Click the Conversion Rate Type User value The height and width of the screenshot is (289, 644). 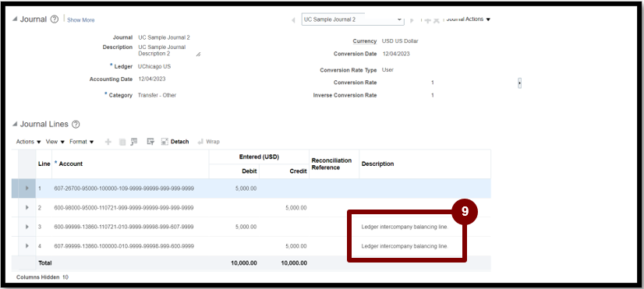click(x=387, y=70)
